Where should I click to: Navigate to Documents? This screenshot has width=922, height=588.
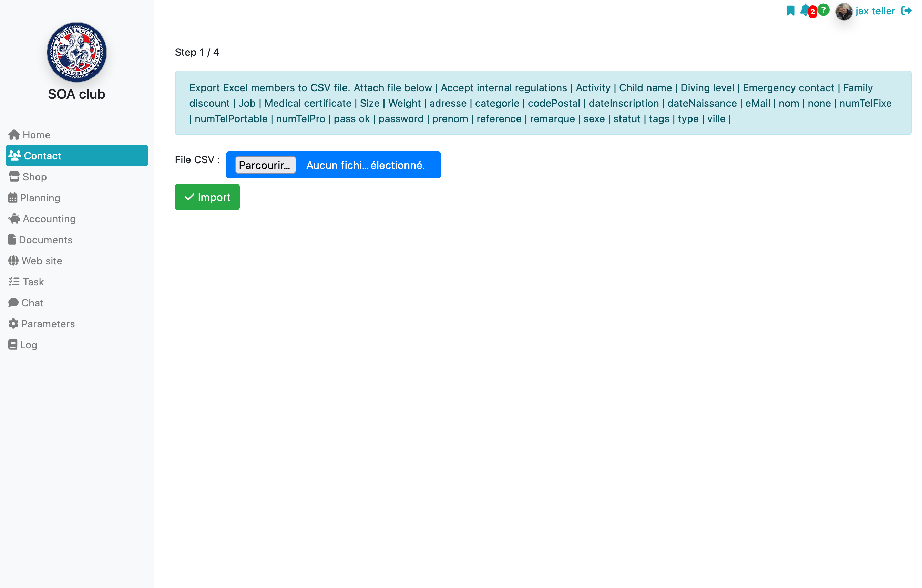tap(76, 240)
